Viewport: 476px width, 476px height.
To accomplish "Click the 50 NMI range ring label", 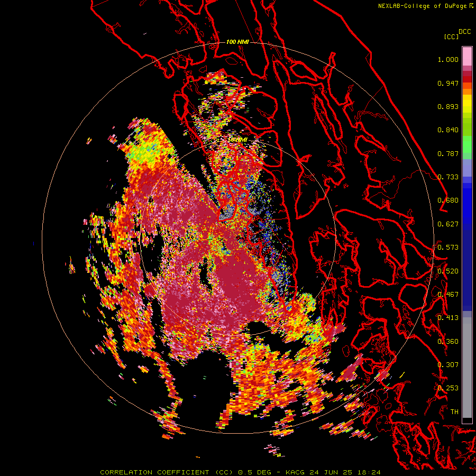I will (x=237, y=140).
